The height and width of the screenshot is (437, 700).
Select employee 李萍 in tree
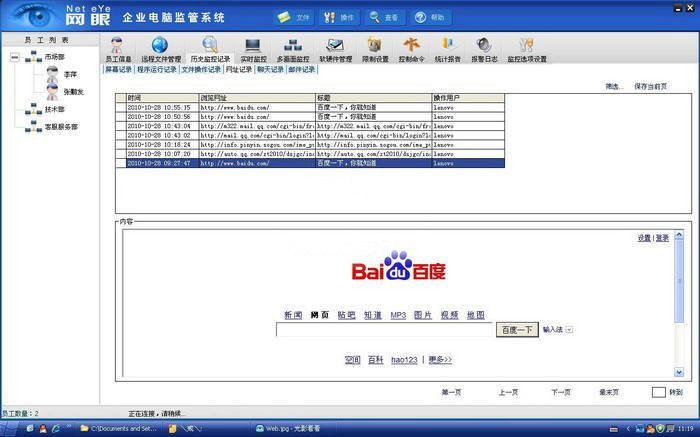[x=70, y=75]
